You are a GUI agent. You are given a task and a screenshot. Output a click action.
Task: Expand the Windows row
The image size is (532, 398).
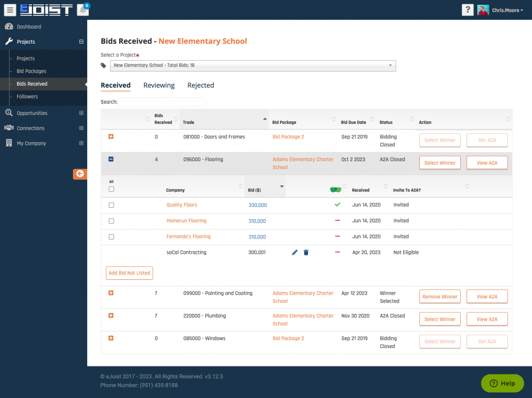pos(111,338)
